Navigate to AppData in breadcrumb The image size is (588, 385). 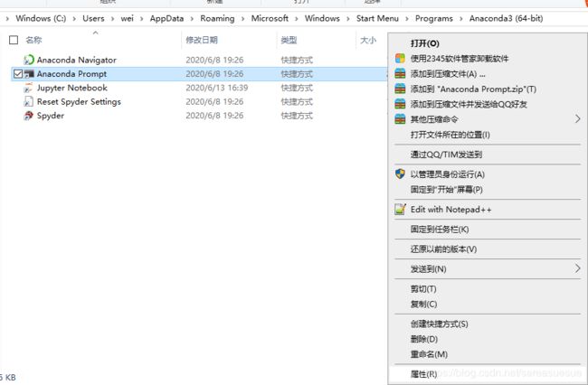[x=166, y=18]
